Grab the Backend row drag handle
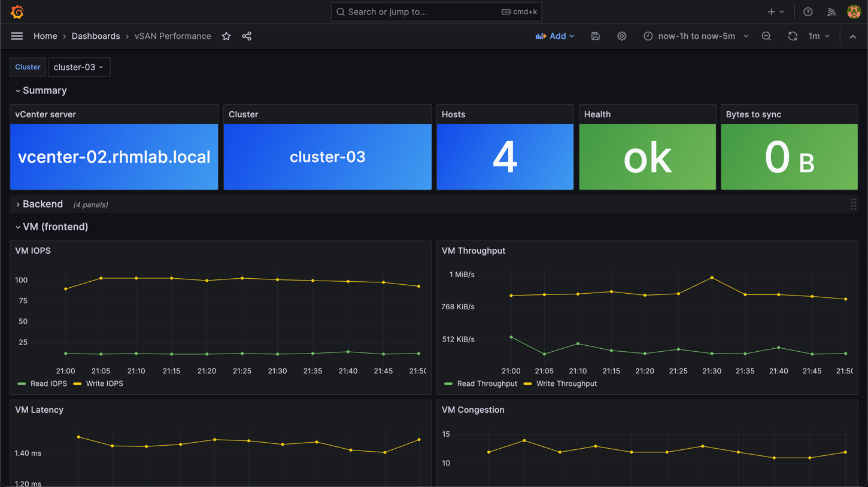 click(x=853, y=205)
